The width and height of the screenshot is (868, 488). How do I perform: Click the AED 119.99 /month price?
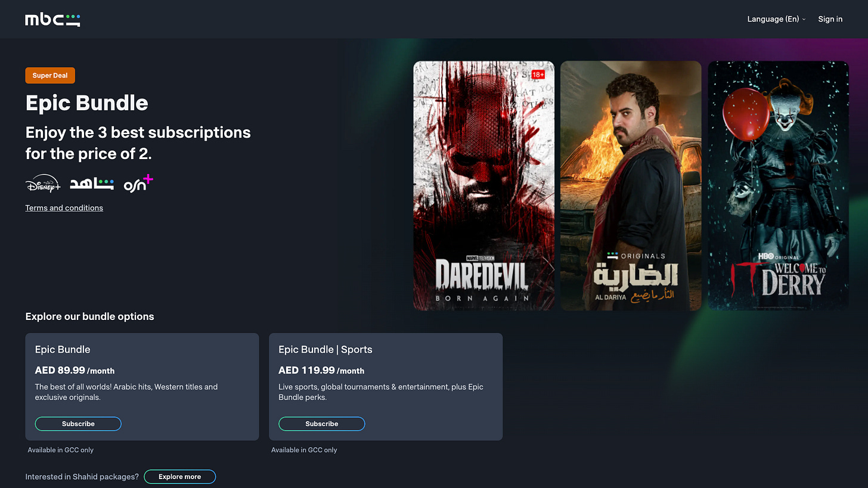321,371
